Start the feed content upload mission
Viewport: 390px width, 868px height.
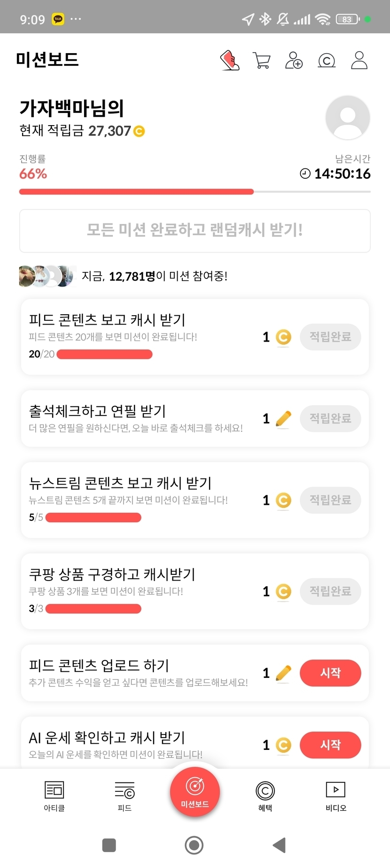[x=330, y=673]
